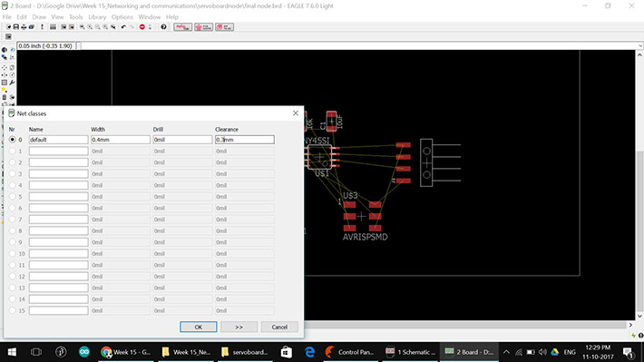Screen dimensions: 644x362
Task: Click the Open file toolbar icon
Action: [x=9, y=26]
